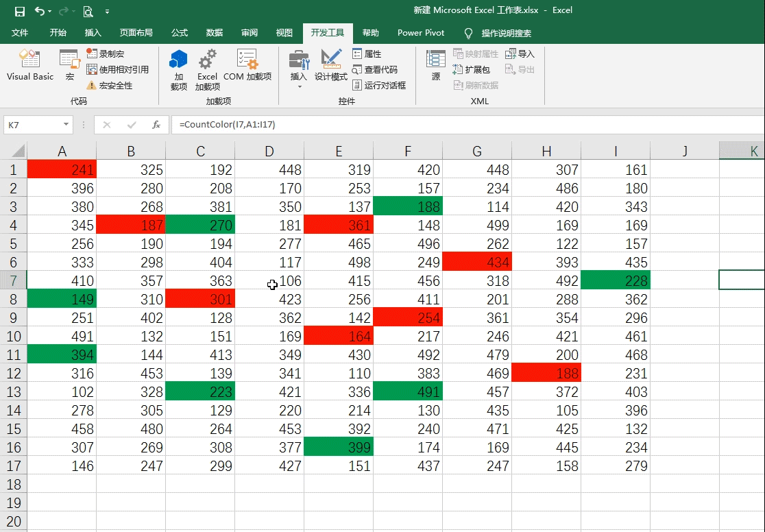Select red cell A1 with 241
The width and height of the screenshot is (765, 532).
[62, 169]
